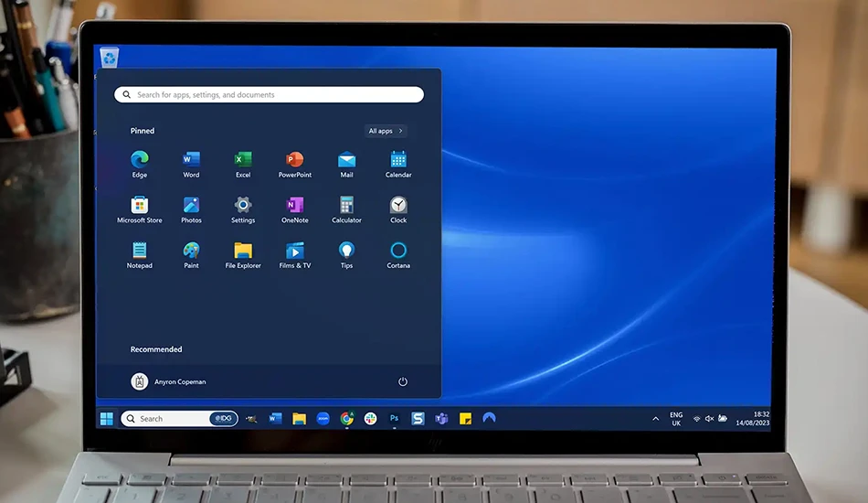Viewport: 868px width, 503px height.
Task: Open File Explorer from Start menu
Action: 243,255
